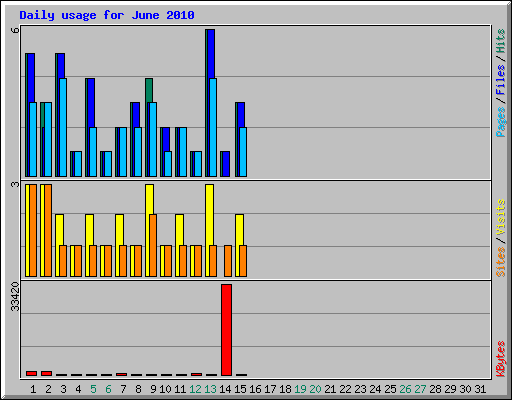Click day label "2" on the x-axis
512x400 pixels.
48,389
